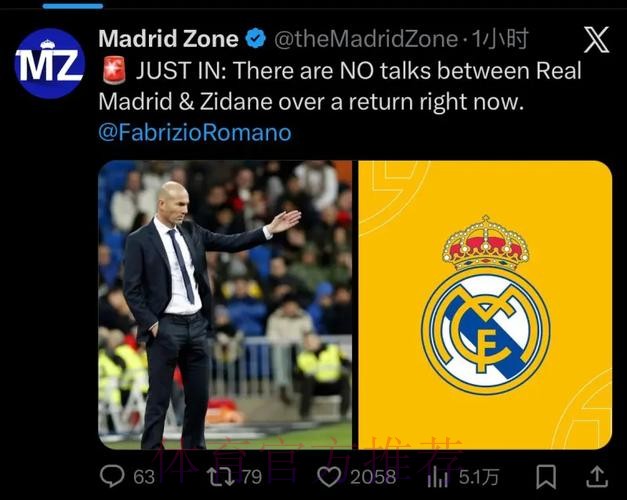Screen dimensions: 627x500
Task: Click the red siren emoji
Action: coord(114,70)
